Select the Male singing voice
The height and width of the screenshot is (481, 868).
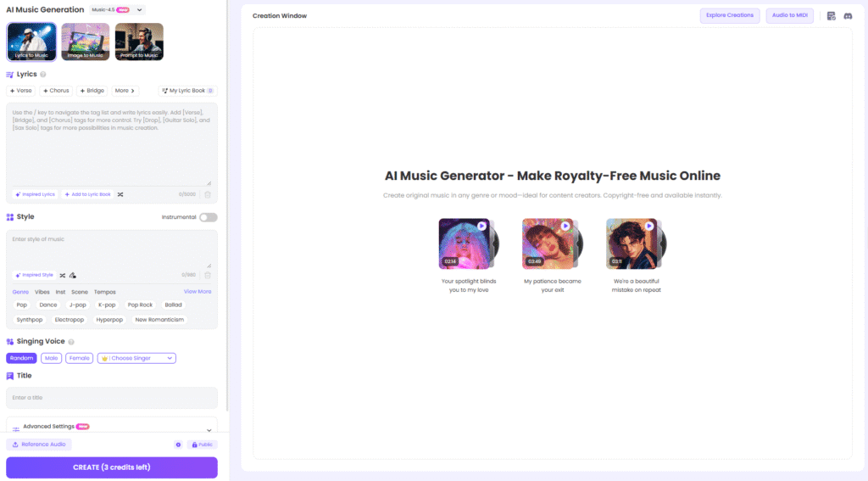(52, 358)
